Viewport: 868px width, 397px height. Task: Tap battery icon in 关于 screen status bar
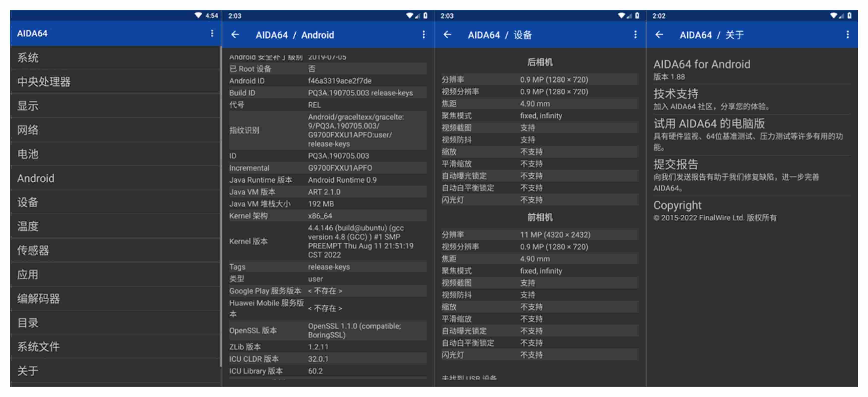849,15
